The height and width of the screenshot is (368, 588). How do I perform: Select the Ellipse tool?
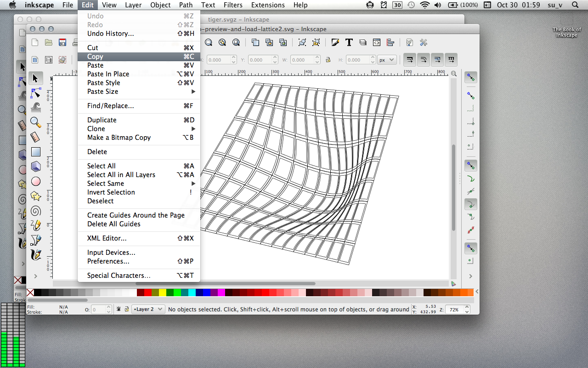coord(36,181)
